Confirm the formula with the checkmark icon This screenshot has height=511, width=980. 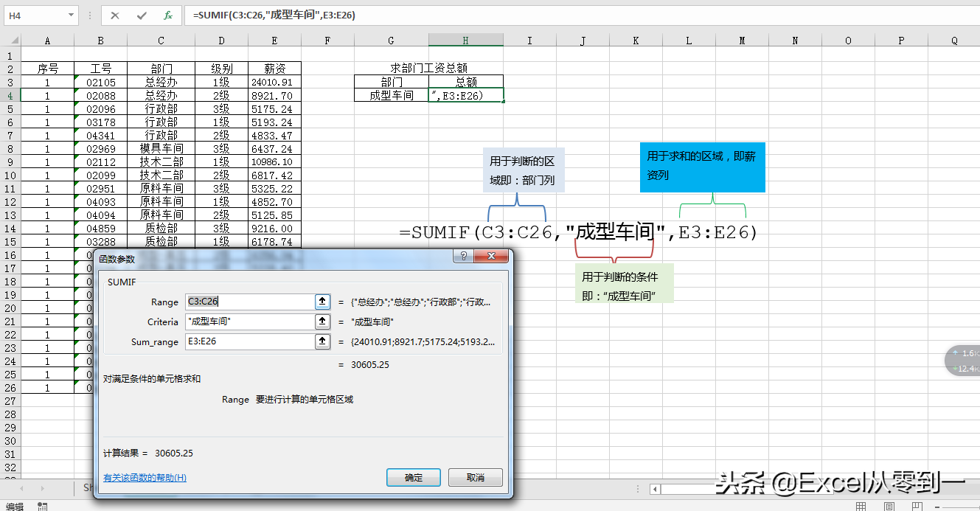pyautogui.click(x=142, y=15)
